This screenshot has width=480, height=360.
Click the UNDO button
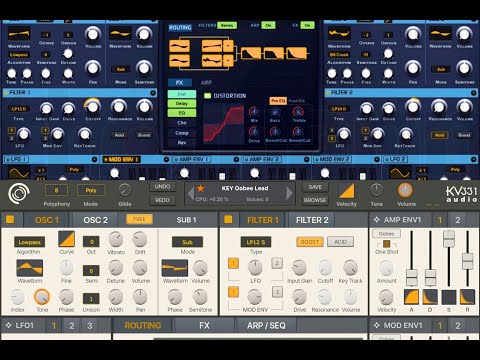tap(162, 187)
